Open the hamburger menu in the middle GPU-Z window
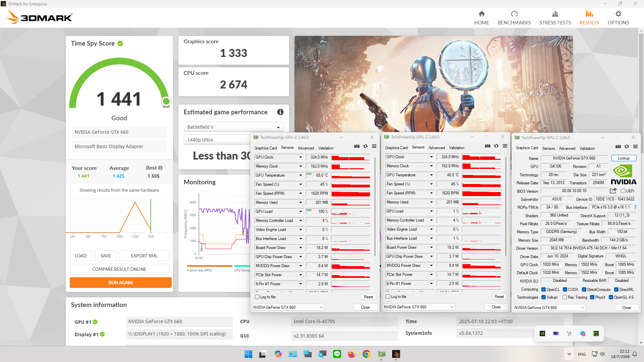 pos(505,146)
